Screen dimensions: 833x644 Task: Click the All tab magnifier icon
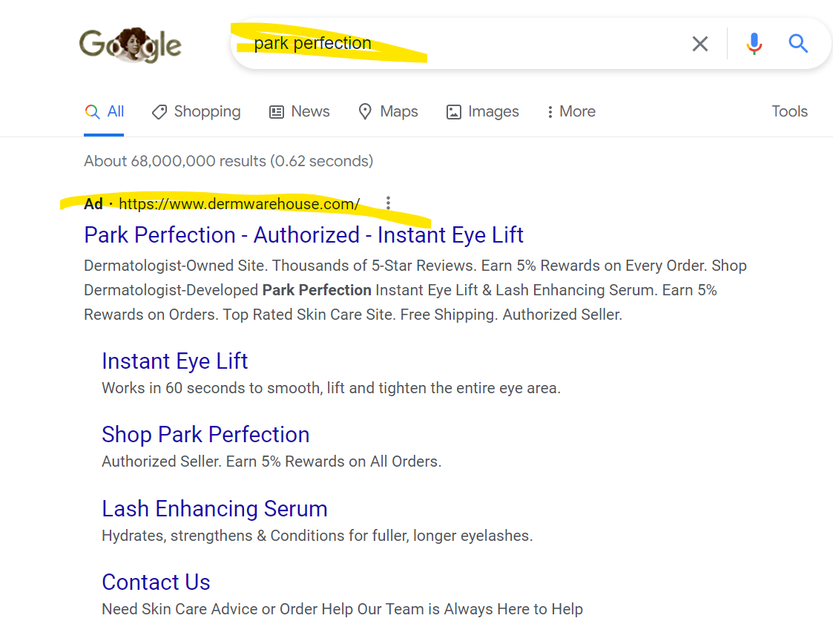pos(93,111)
